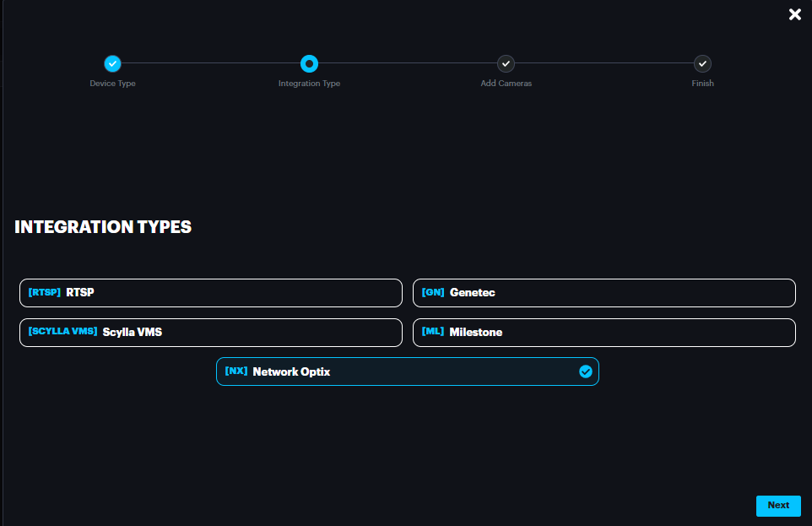Click the [SCYLLA VMS] tag badge

tap(63, 333)
